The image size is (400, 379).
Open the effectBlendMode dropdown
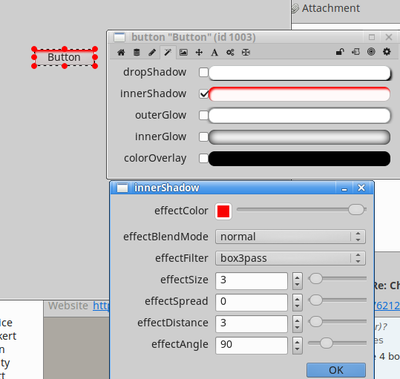290,237
